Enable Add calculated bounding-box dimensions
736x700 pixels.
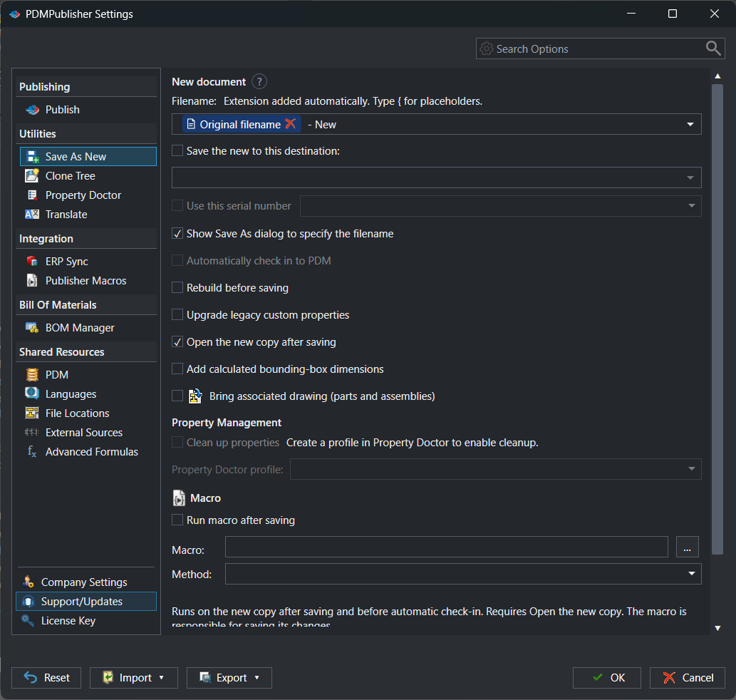tap(177, 369)
